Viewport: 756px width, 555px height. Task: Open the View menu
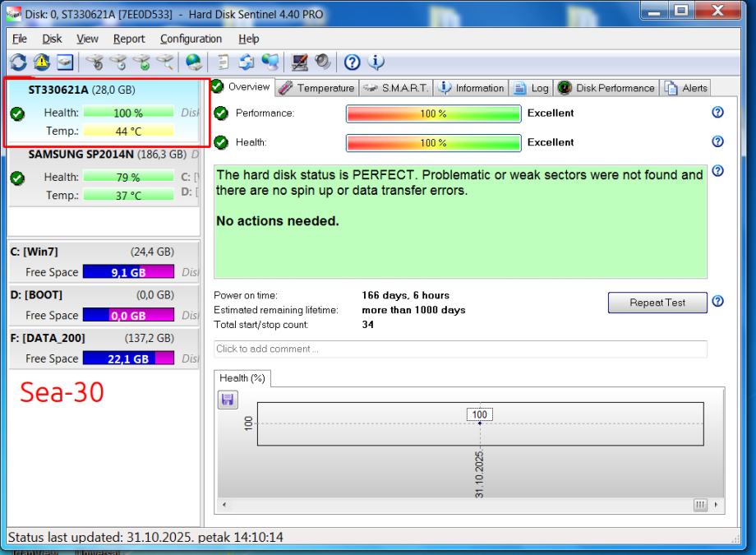(x=87, y=39)
